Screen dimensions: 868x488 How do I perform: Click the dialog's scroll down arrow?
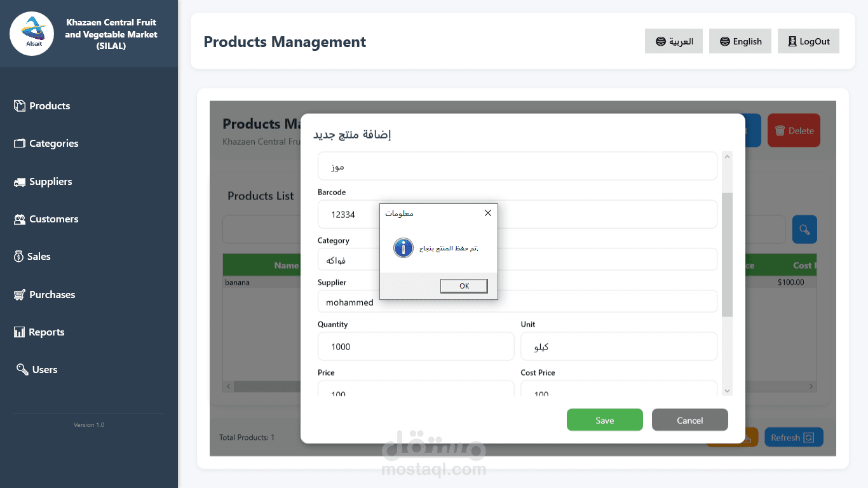coord(728,391)
